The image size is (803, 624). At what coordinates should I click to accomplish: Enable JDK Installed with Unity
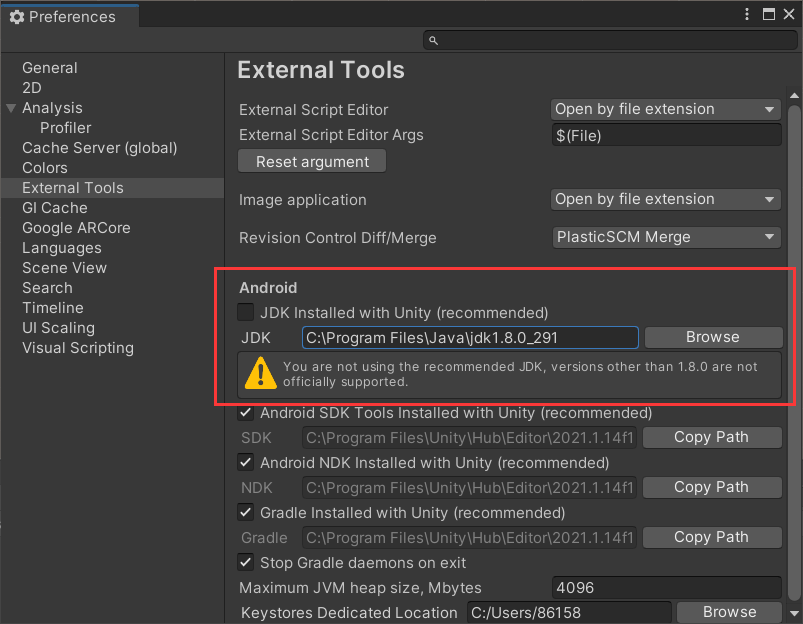pos(245,312)
